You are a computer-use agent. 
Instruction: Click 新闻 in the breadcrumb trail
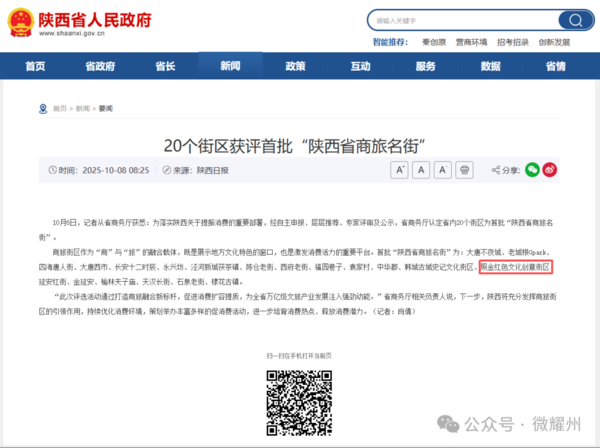(83, 107)
